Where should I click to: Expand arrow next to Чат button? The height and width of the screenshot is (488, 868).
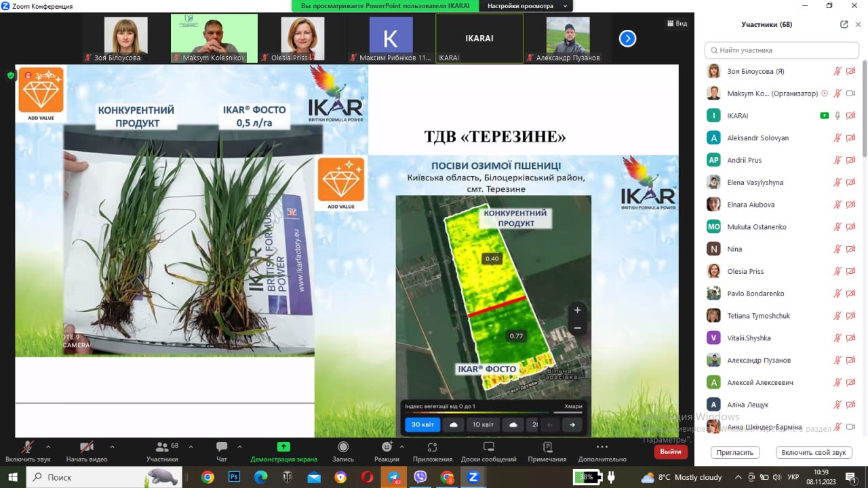click(239, 447)
